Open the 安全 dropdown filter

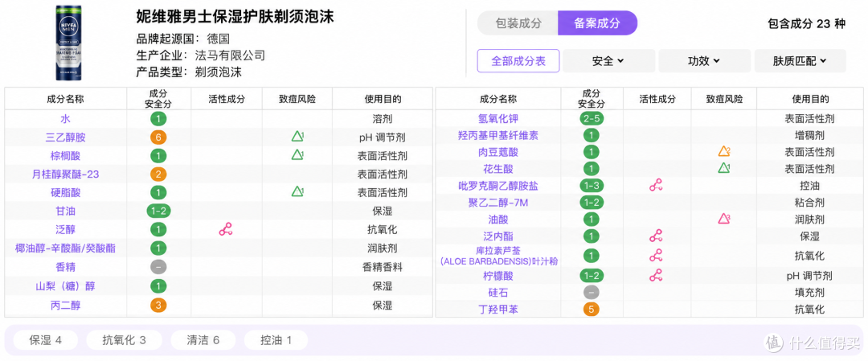608,61
